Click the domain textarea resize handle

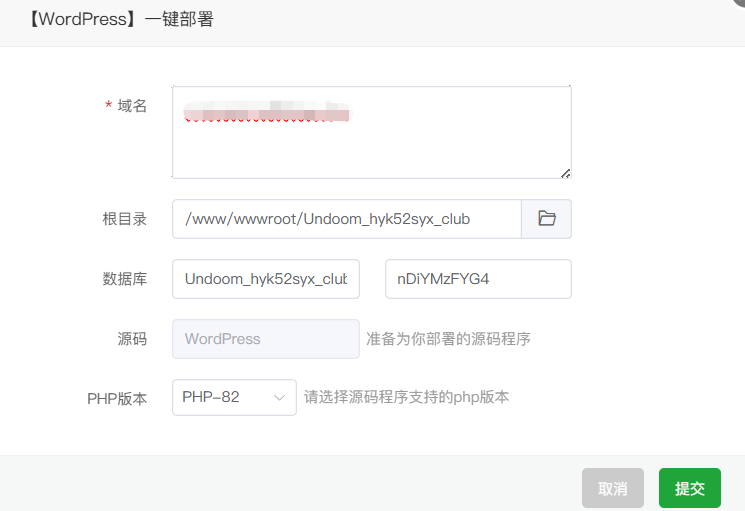565,173
